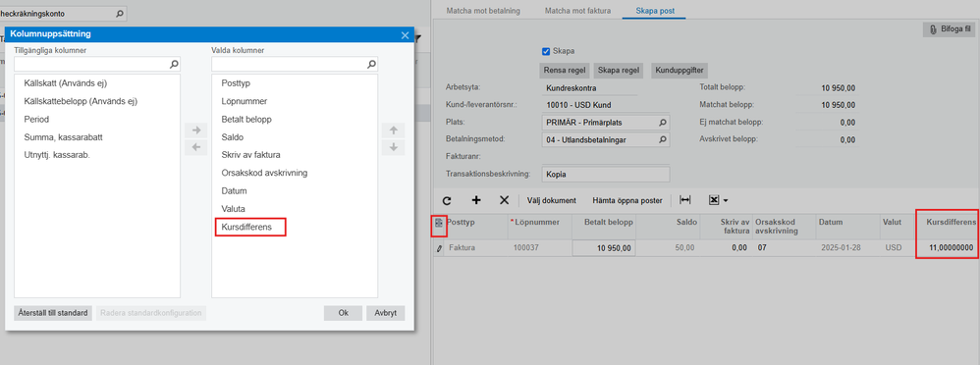Click the Skapa regel button

[618, 70]
